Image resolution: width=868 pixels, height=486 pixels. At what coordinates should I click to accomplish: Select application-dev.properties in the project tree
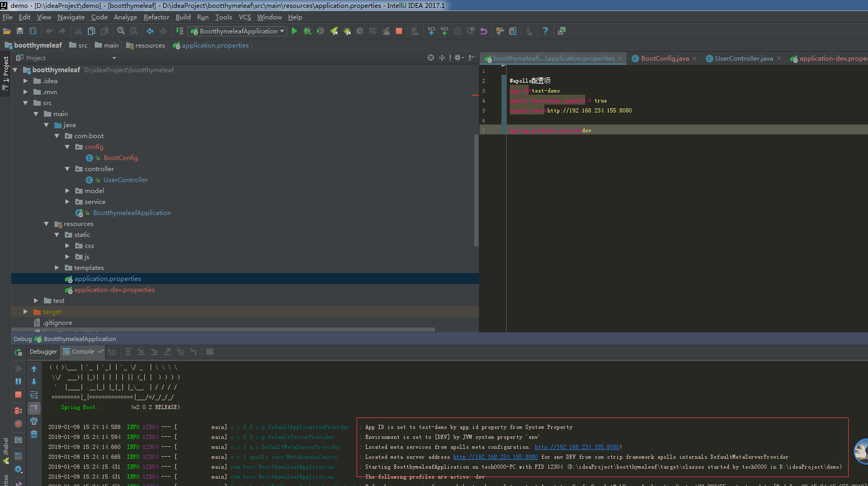(x=115, y=289)
